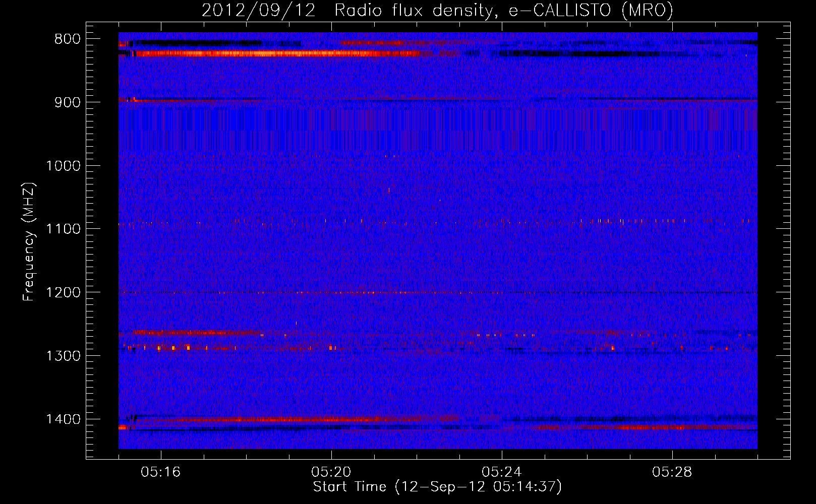Click the 1000 frequency tick label
816x504 pixels.
tap(63, 166)
